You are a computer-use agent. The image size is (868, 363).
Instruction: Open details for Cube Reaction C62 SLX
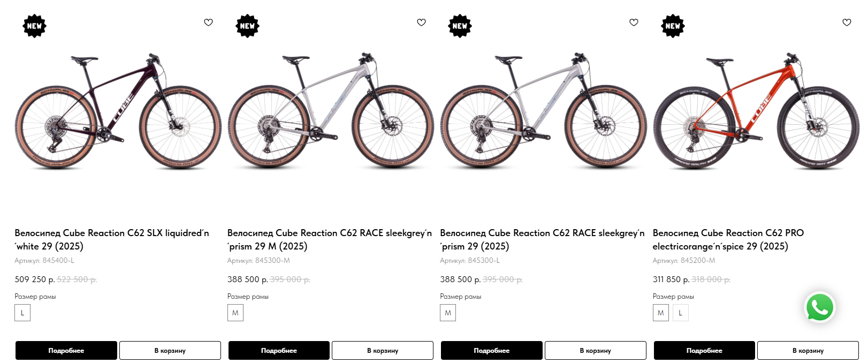66,351
